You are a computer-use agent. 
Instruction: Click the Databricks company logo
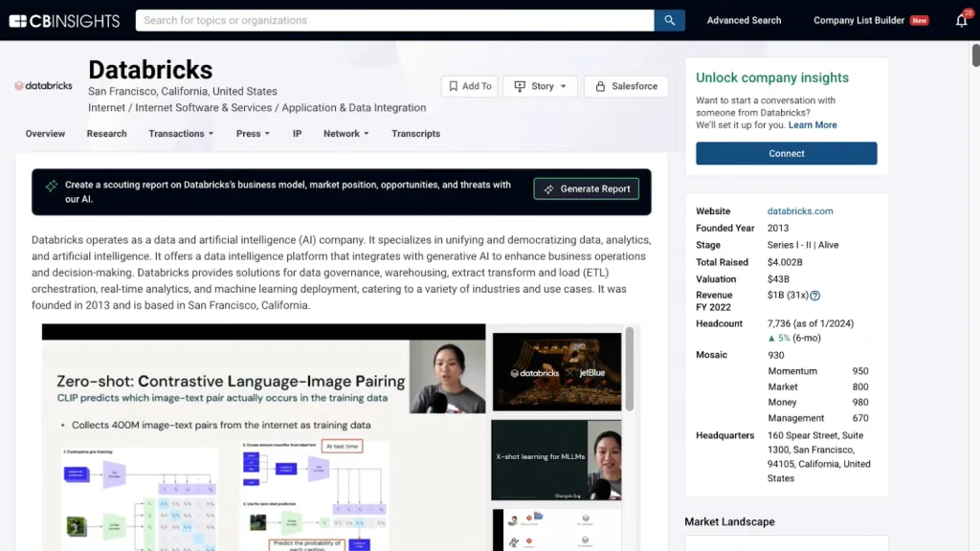pos(43,85)
